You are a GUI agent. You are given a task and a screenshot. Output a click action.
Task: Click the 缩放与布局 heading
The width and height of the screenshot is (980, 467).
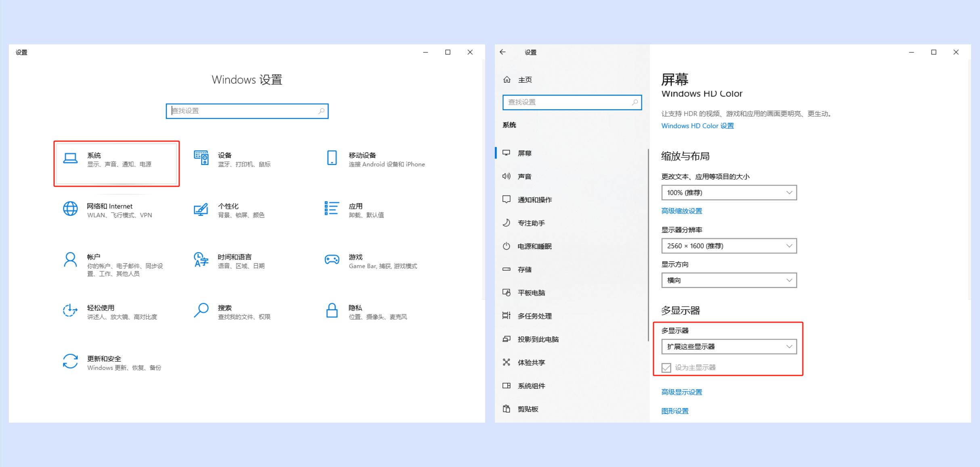coord(685,156)
